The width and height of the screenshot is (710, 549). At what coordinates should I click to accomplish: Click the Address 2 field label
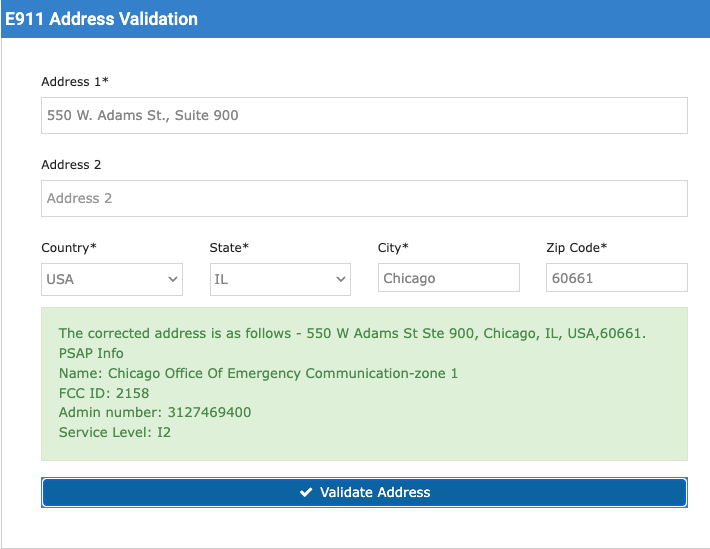[71, 164]
